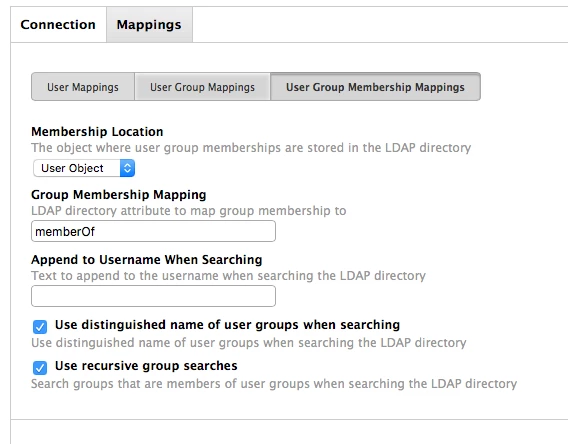
Task: Open the Membership Location dropdown
Action: pyautogui.click(x=84, y=168)
